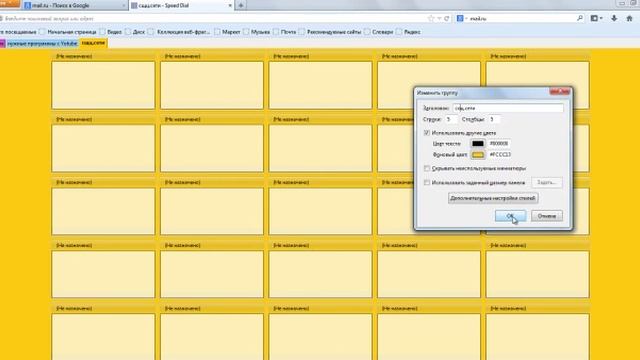Image resolution: width=640 pixels, height=360 pixels.
Task: Bookmark page with the star icon
Action: coord(431,19)
